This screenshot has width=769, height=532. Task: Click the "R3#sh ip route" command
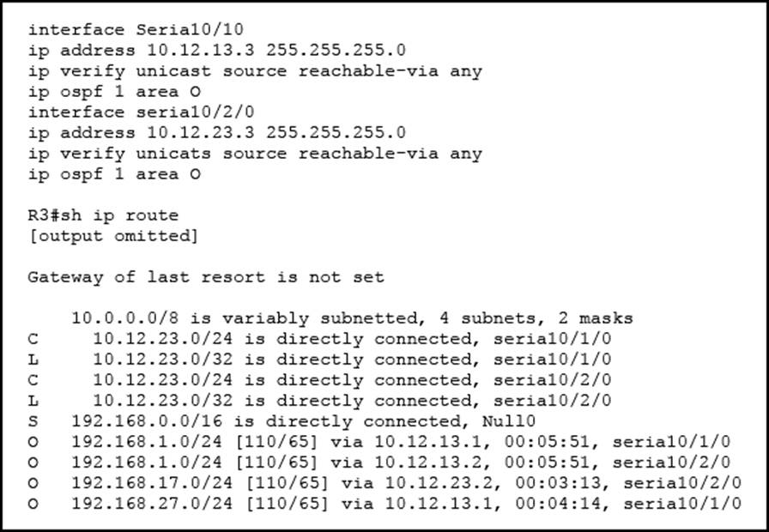point(103,215)
